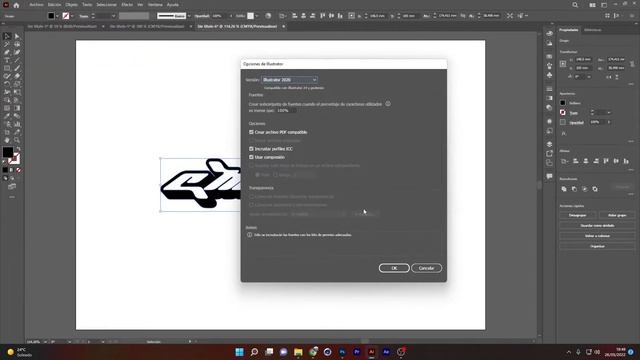Click the stroke swatch in the control bar
This screenshot has height=360, width=640.
pos(66,16)
